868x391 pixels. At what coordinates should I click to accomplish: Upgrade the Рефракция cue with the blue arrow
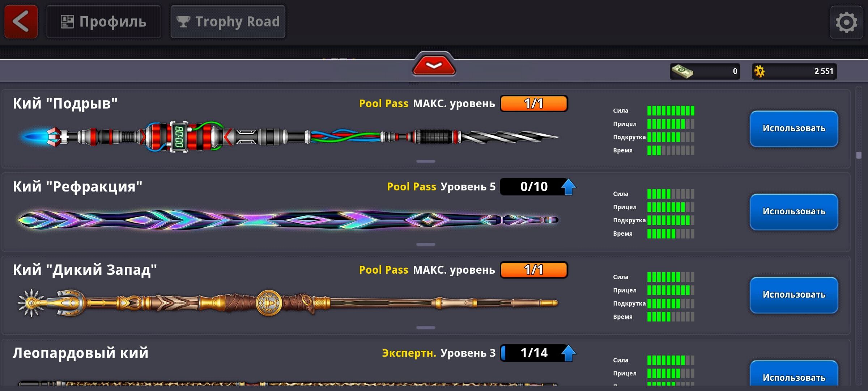(568, 187)
